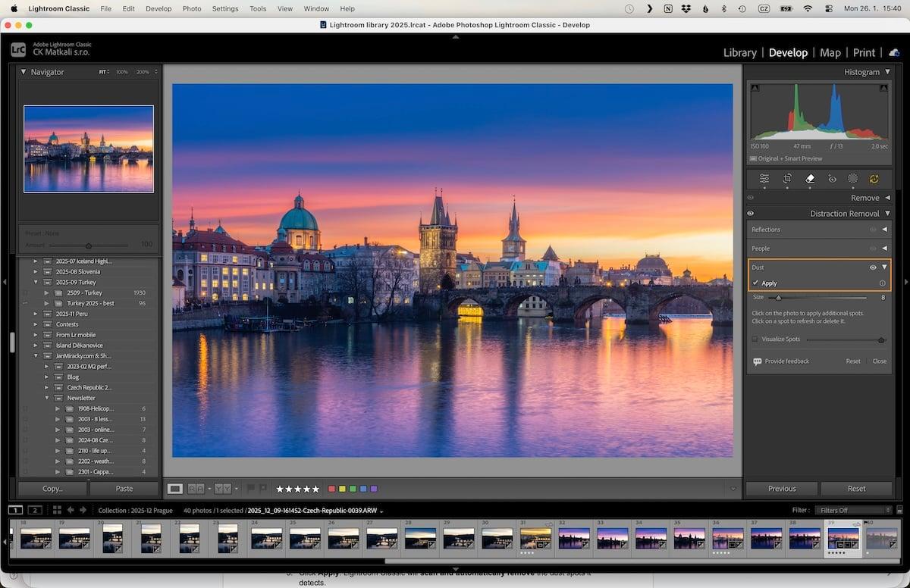Click Provide feedback link

pos(786,361)
